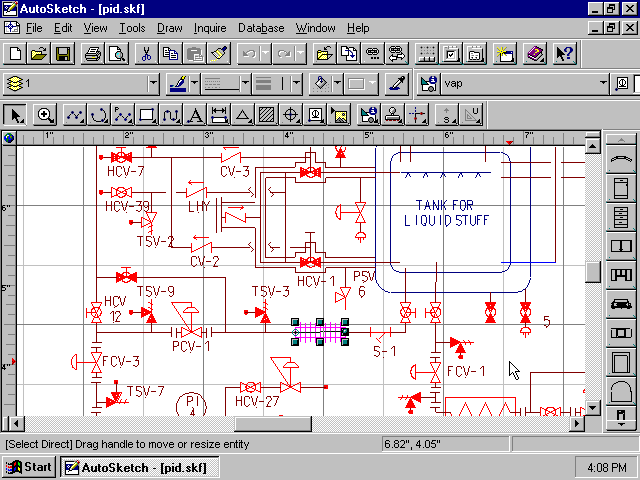Open the Draw menu
The height and width of the screenshot is (480, 640).
pos(170,28)
